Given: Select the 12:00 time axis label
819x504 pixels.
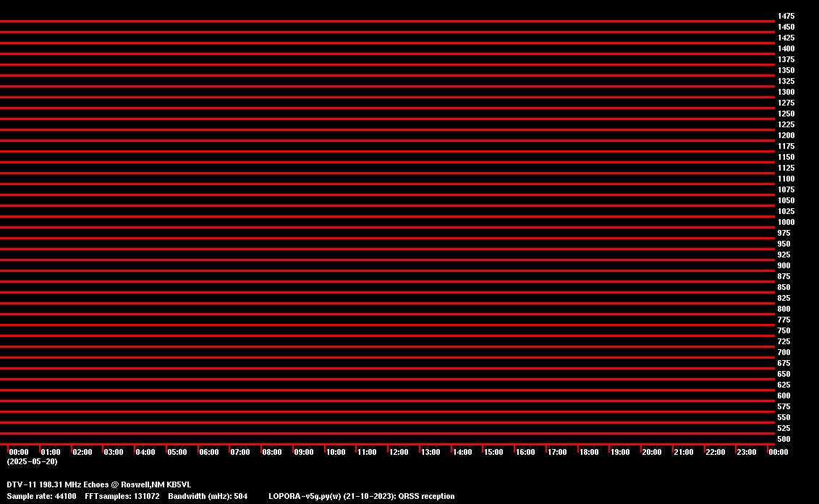Looking at the screenshot, I should click(399, 452).
